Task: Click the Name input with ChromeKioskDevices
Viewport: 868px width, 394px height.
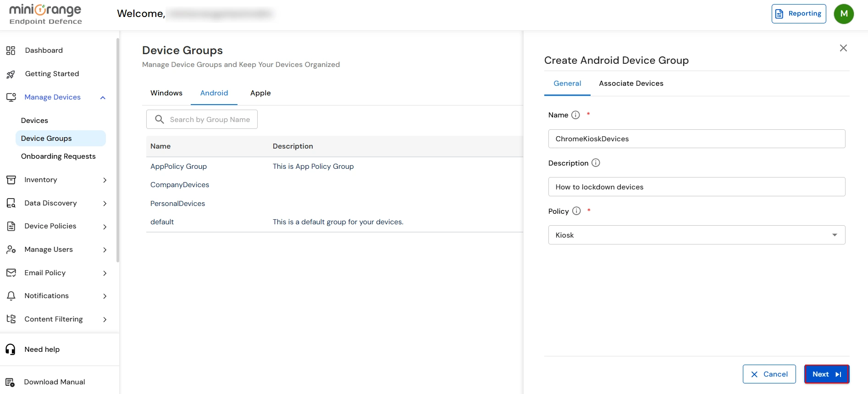Action: (697, 139)
